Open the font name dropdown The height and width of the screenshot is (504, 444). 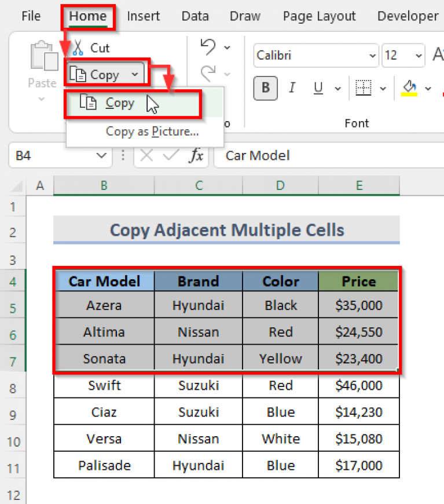coord(373,56)
